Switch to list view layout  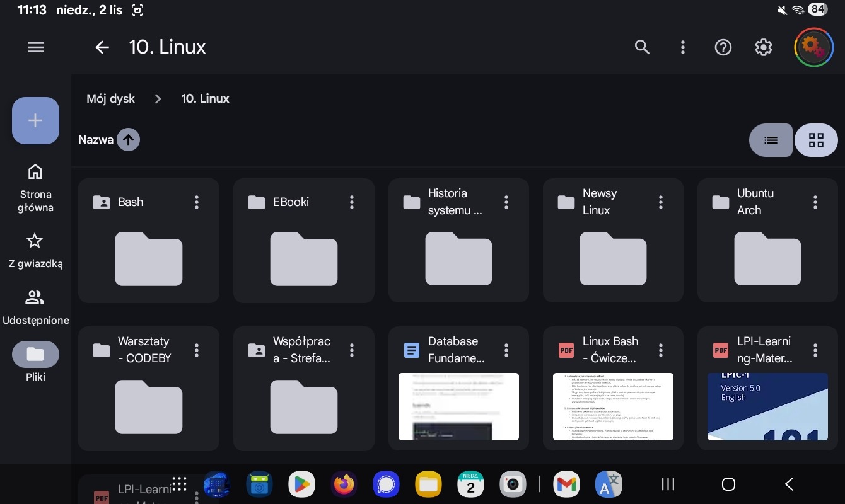pos(771,140)
